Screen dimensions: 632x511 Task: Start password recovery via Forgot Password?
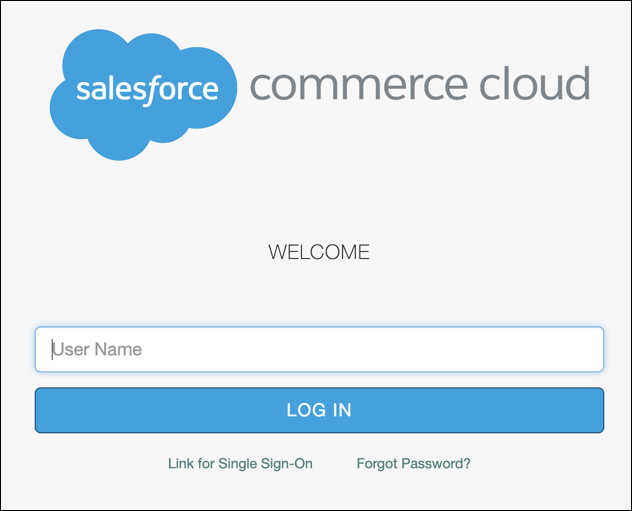pyautogui.click(x=414, y=463)
